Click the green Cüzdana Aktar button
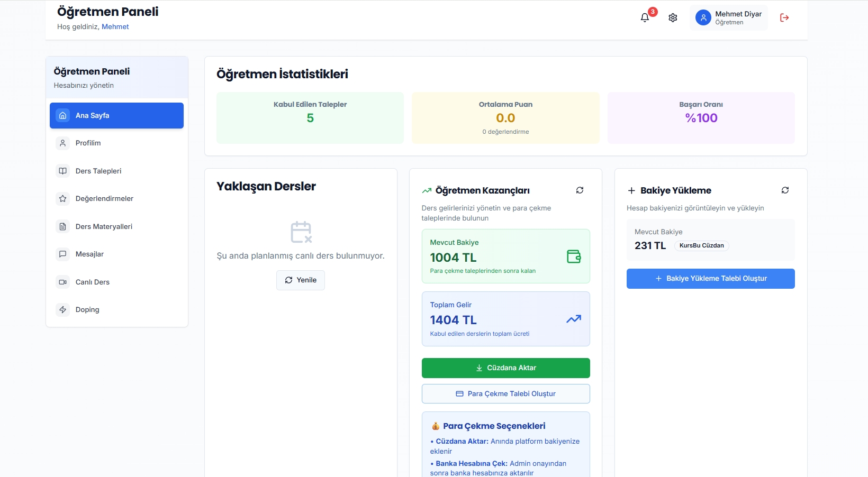The height and width of the screenshot is (477, 868). click(x=505, y=368)
